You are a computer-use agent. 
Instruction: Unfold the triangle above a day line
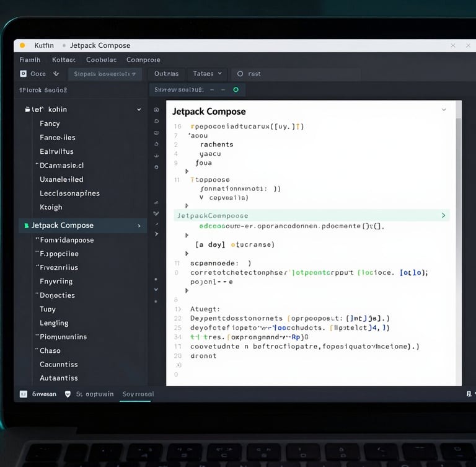click(x=187, y=235)
